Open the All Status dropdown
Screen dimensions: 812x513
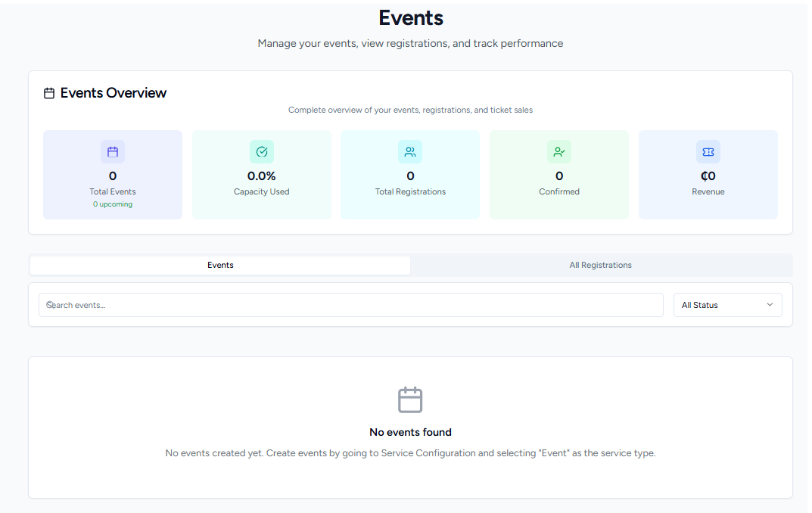727,305
